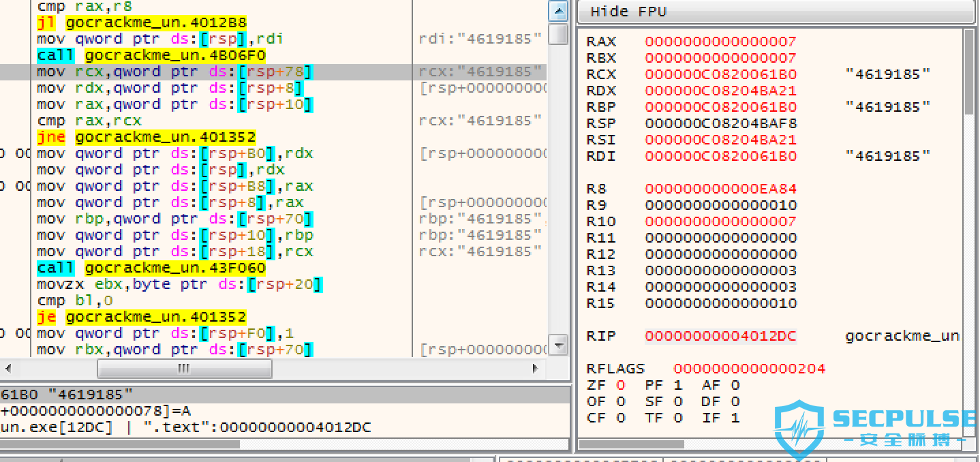Image resolution: width=980 pixels, height=462 pixels.
Task: Select R8 register value 000000000000EA84
Action: [x=720, y=189]
